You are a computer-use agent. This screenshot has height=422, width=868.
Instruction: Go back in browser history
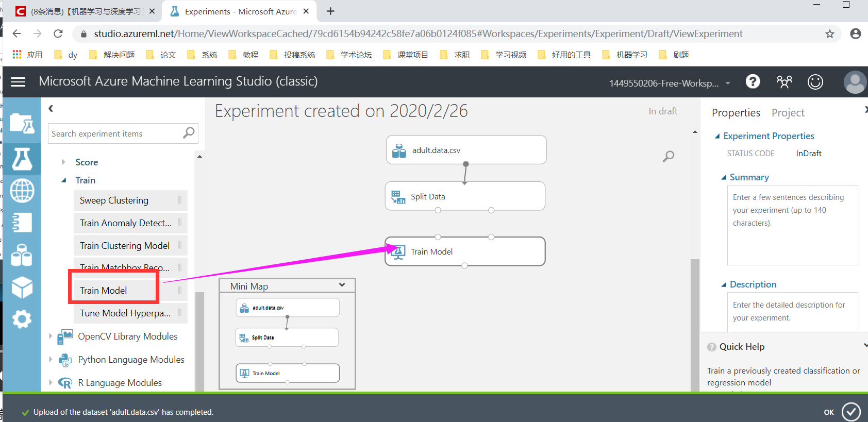tap(16, 34)
